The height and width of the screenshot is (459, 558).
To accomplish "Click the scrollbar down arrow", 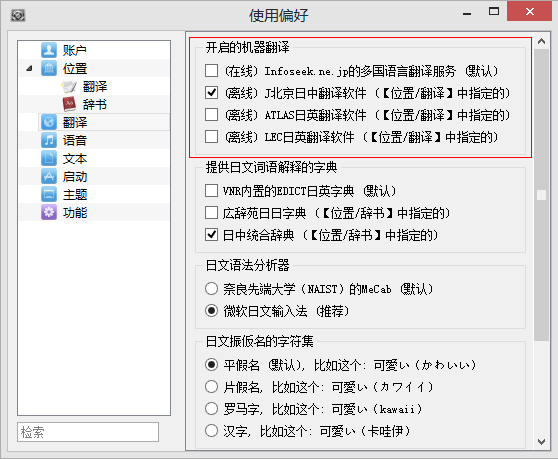I will 541,442.
